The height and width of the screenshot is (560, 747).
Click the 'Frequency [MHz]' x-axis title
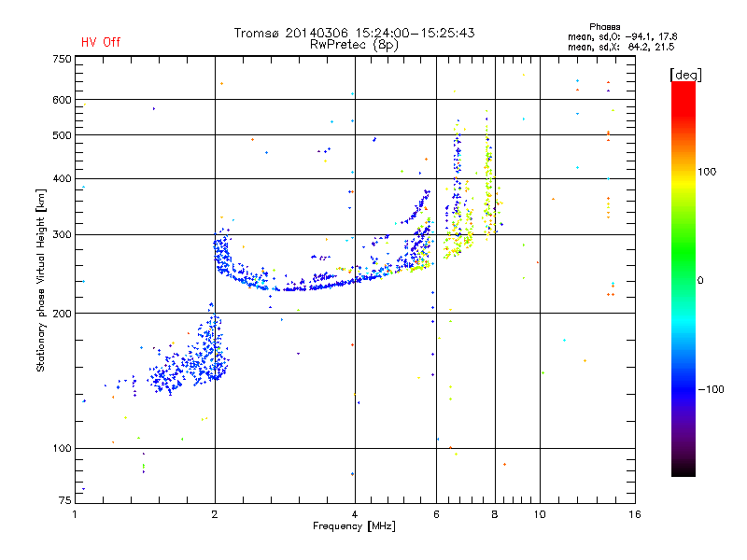[354, 526]
